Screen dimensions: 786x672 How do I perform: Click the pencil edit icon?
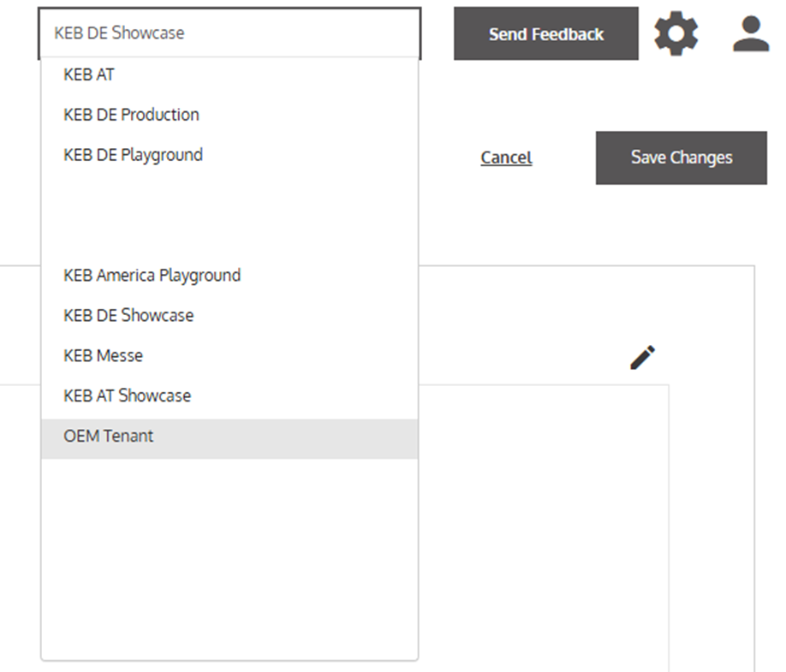point(642,357)
